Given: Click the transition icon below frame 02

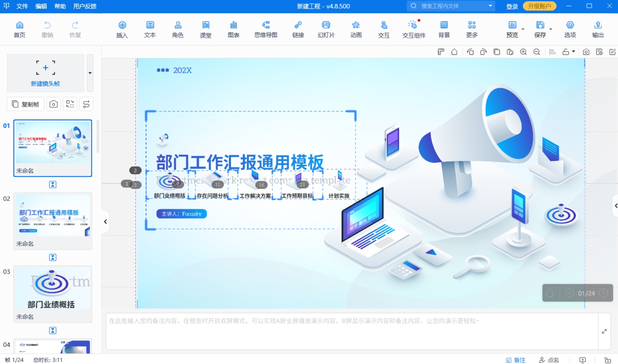Looking at the screenshot, I should point(53,257).
